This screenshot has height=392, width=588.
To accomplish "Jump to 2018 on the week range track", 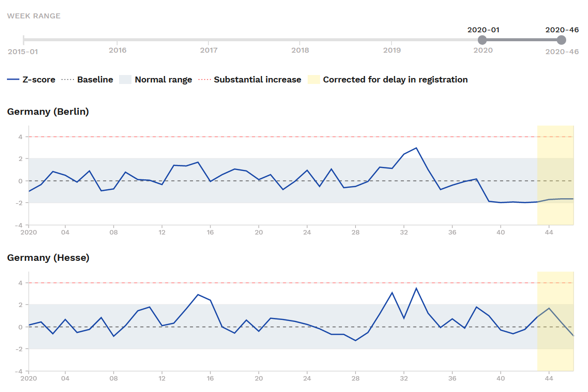I will click(300, 40).
